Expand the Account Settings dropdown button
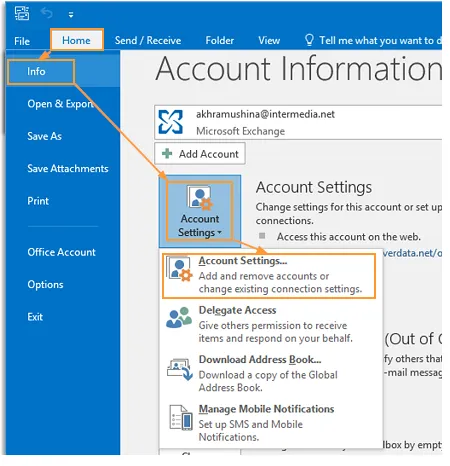This screenshot has height=466, width=450. [200, 211]
